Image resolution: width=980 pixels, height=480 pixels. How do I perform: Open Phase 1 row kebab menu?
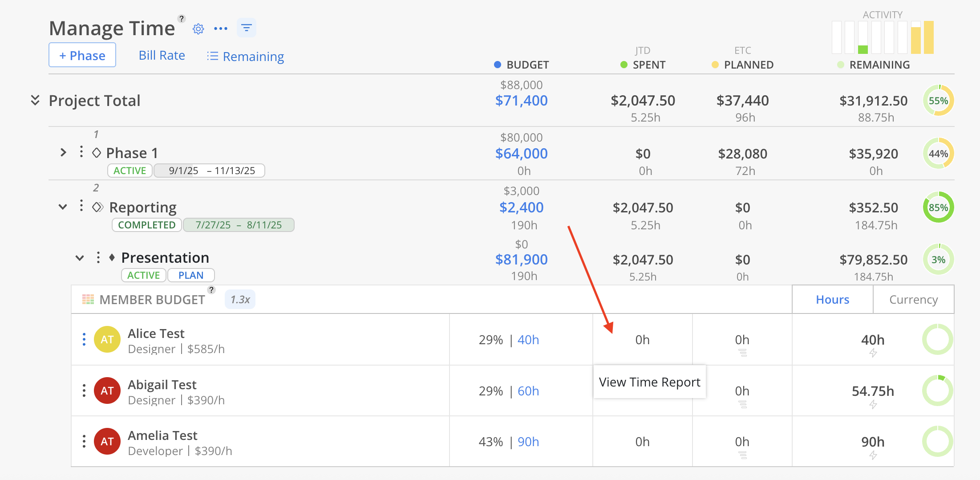coord(81,152)
